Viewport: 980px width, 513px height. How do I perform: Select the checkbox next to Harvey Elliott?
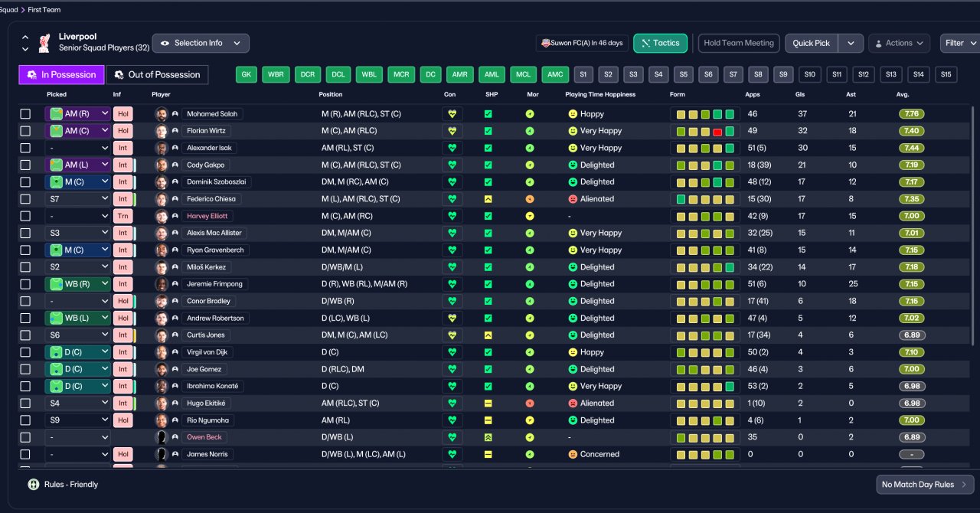[x=25, y=216]
